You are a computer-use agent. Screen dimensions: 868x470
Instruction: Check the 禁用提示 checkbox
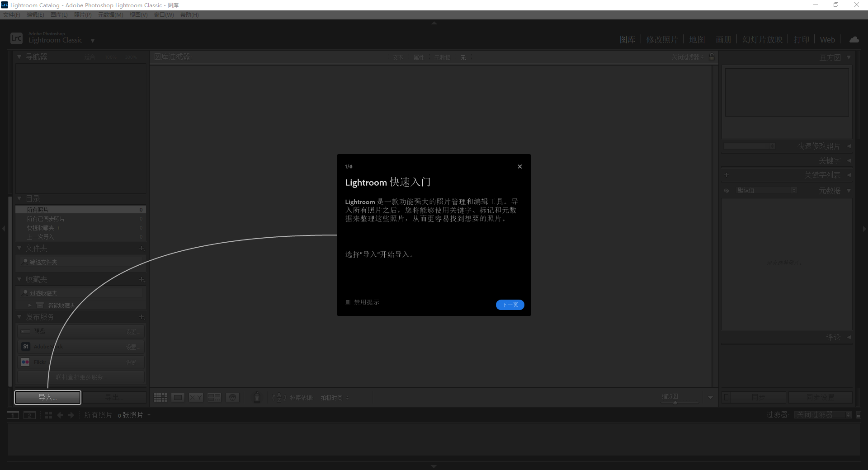348,302
